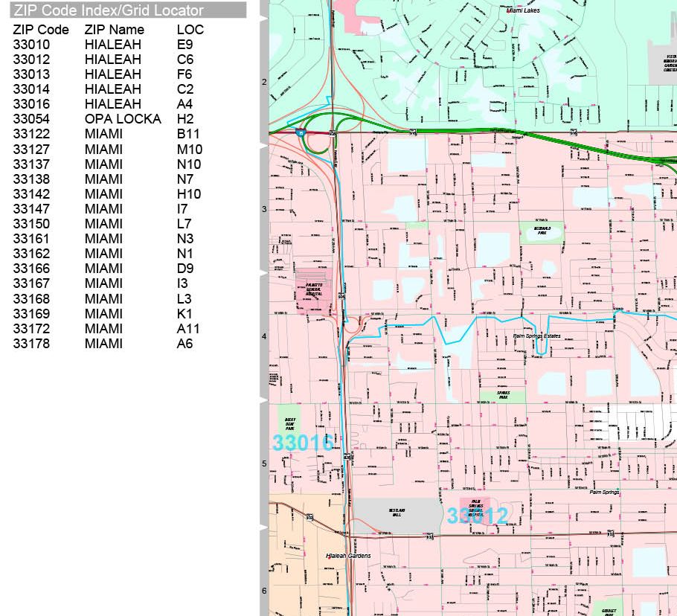Select ZIP code 33172 in the index

click(31, 329)
